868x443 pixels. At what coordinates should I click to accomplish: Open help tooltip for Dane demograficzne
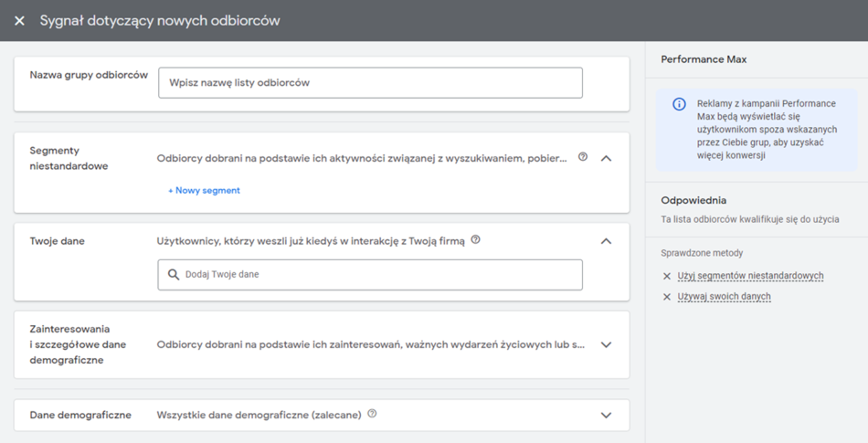372,414
